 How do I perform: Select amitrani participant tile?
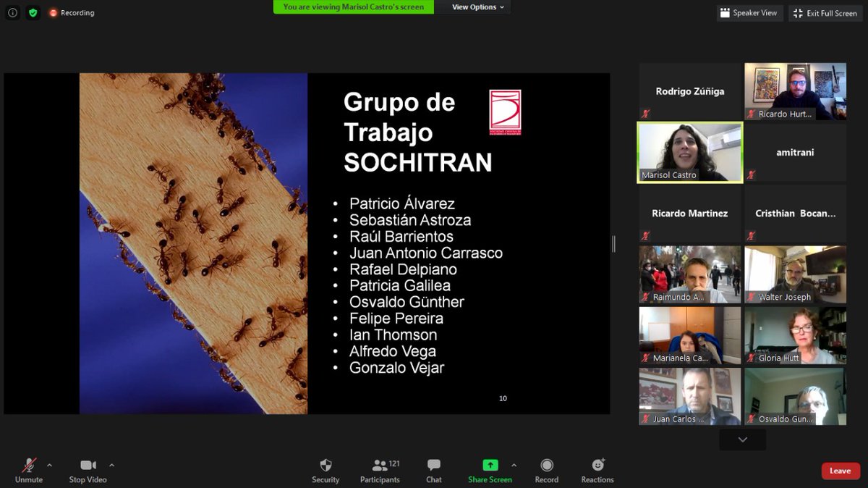click(x=796, y=152)
